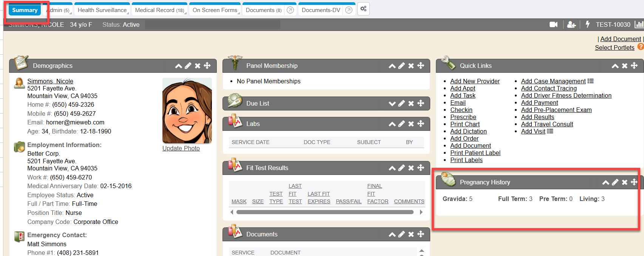Click the Update Photo link
Screen dimensions: 644x256
[x=181, y=148]
